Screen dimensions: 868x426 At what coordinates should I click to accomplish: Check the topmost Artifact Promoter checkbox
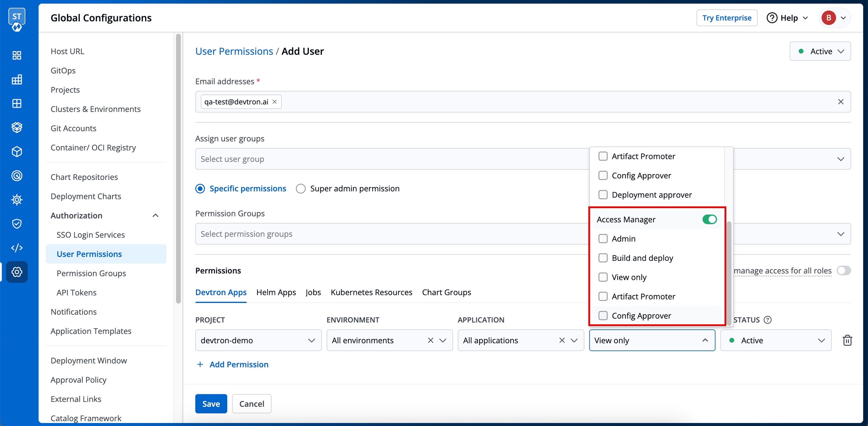(x=603, y=156)
